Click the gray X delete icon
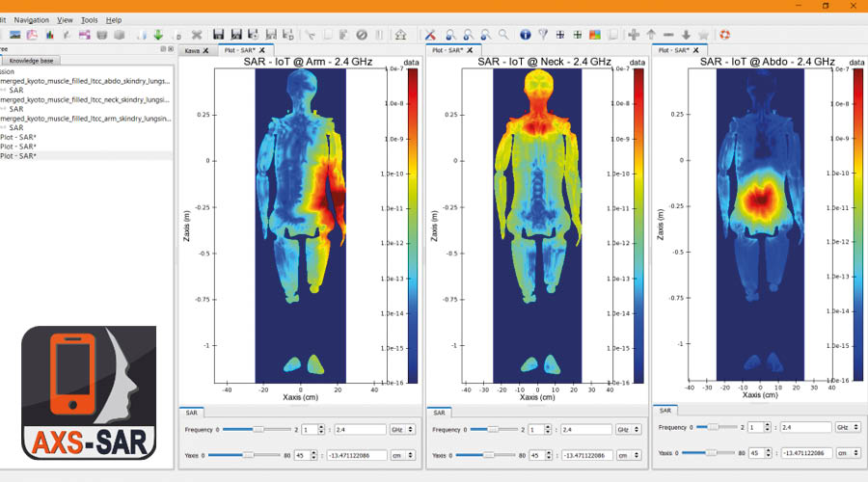The width and height of the screenshot is (868, 482). (x=197, y=35)
